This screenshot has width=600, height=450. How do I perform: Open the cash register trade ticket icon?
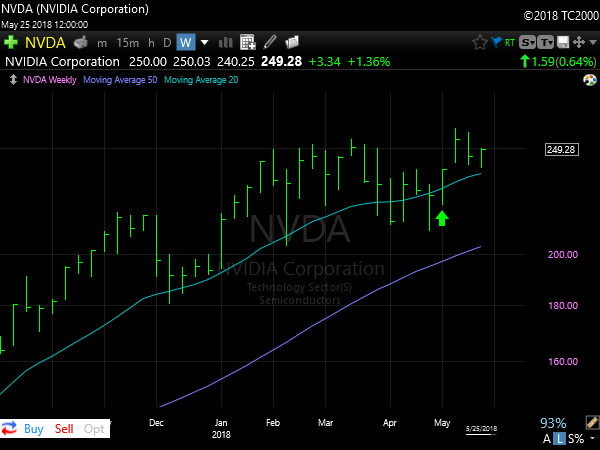[x=81, y=42]
